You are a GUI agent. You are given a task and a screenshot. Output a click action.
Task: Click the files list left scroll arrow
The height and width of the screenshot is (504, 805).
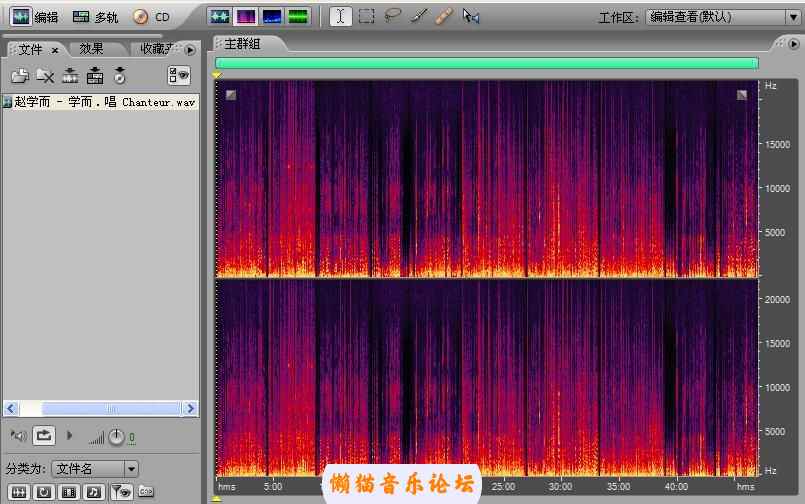11,409
